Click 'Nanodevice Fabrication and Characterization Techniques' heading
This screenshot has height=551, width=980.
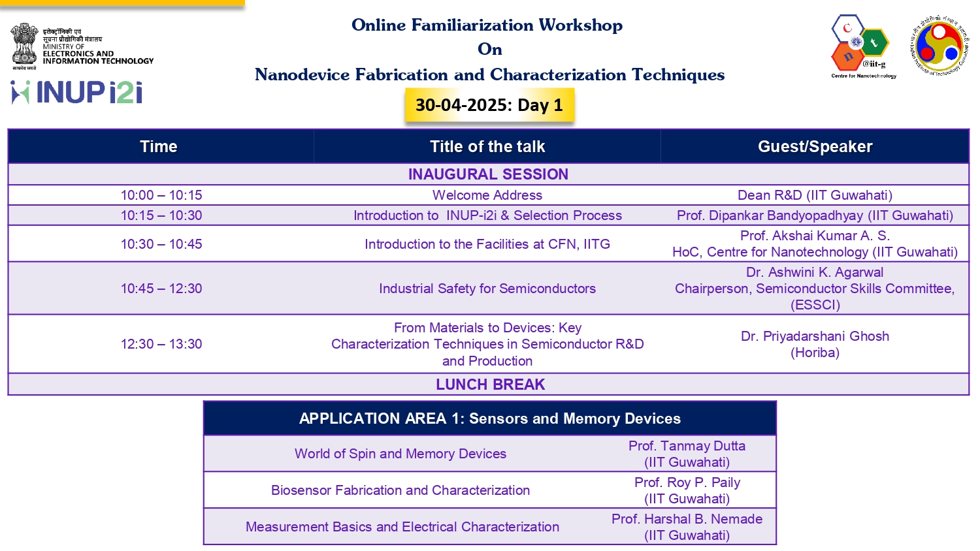pyautogui.click(x=489, y=74)
